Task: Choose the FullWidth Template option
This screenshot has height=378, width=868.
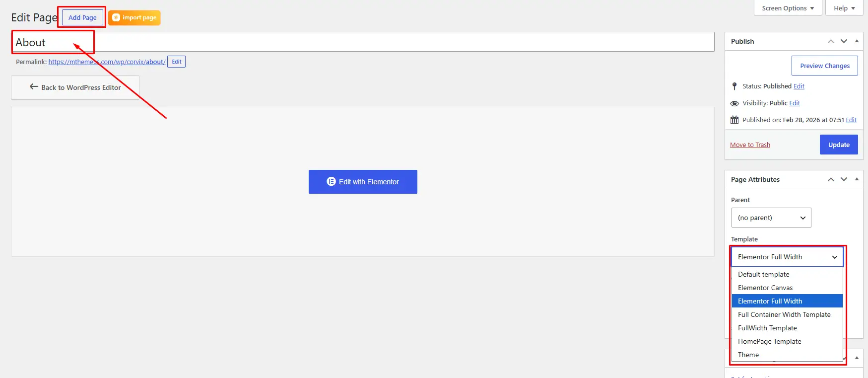Action: [787, 328]
